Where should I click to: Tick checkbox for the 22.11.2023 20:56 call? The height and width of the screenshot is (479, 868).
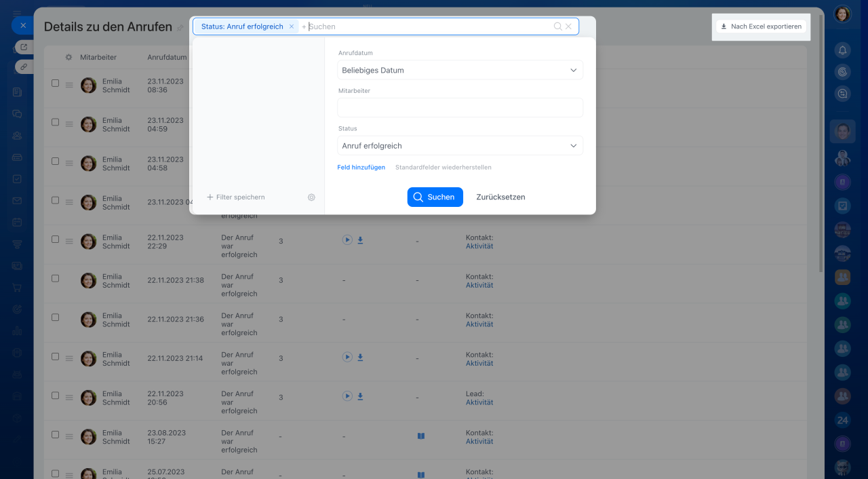click(x=56, y=396)
